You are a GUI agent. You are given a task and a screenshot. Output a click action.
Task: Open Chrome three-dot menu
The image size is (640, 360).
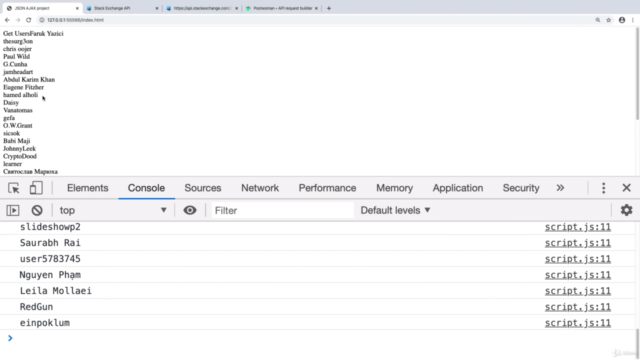(x=633, y=20)
